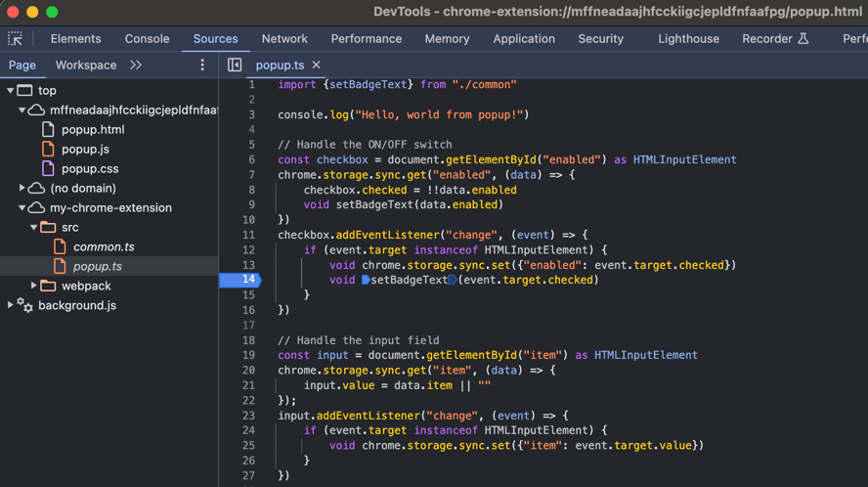Select the Sources tab

215,39
